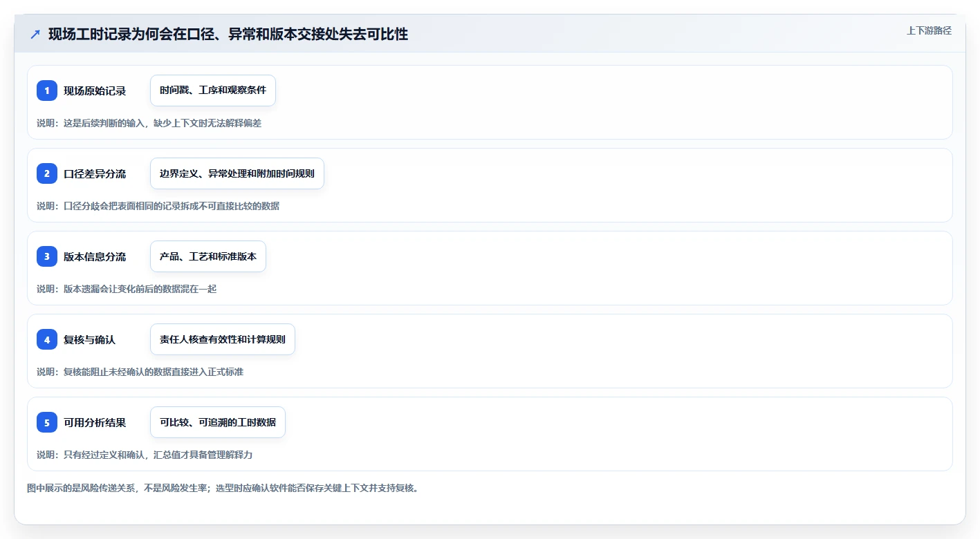
Task: Select the 可用分析结果 step label
Action: [x=95, y=422]
